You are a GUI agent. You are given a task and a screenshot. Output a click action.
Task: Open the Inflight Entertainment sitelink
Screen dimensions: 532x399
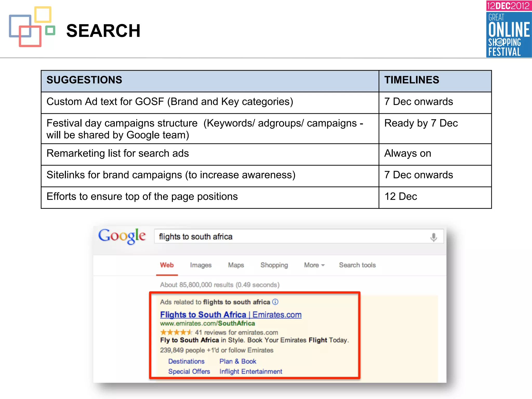[251, 371]
